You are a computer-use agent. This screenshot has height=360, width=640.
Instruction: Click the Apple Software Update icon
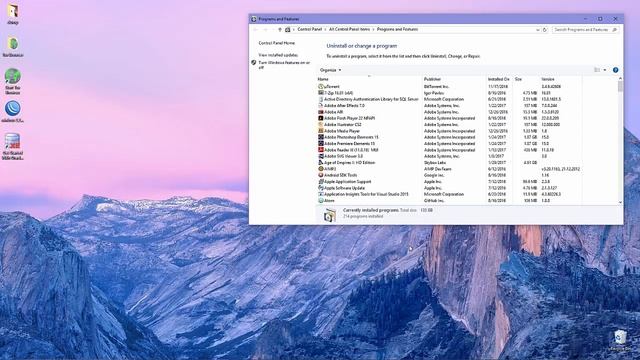(x=321, y=188)
